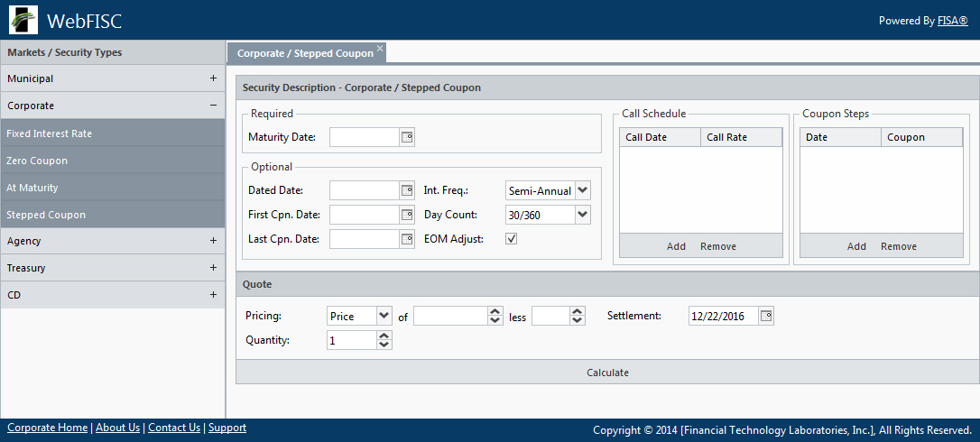Click the Maturity Date input field
Image resolution: width=980 pixels, height=442 pixels.
pyautogui.click(x=364, y=137)
